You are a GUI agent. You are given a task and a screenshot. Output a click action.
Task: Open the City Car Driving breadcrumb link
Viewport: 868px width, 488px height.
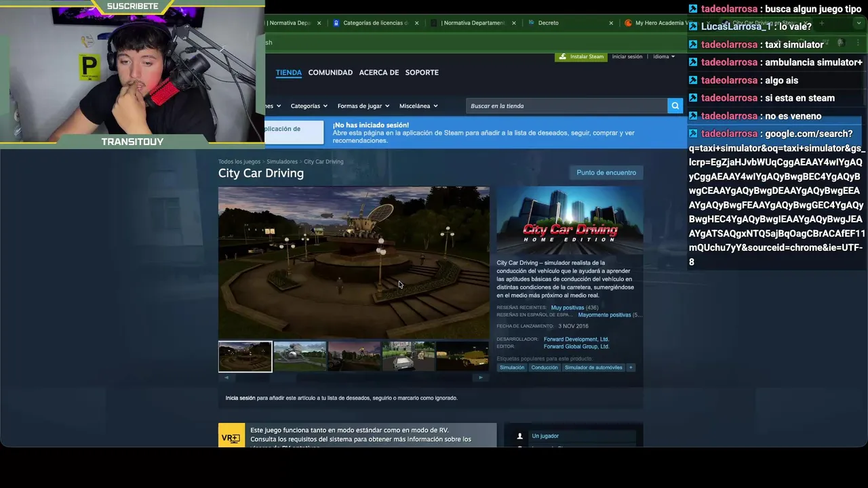(323, 162)
